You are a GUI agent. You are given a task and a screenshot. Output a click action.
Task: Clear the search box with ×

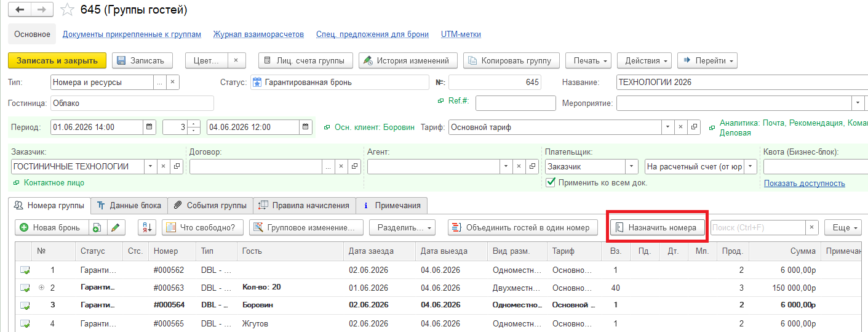pos(812,227)
